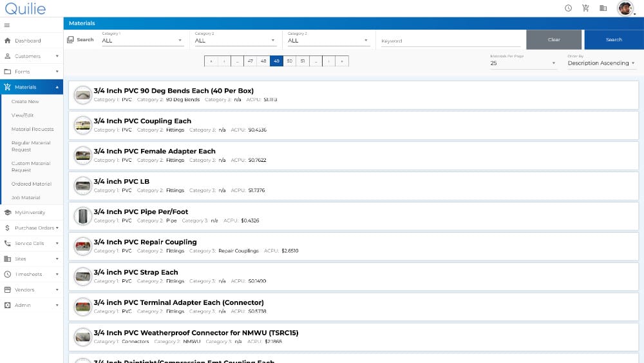
Task: Select Material Requests in the sidebar
Action: point(32,129)
